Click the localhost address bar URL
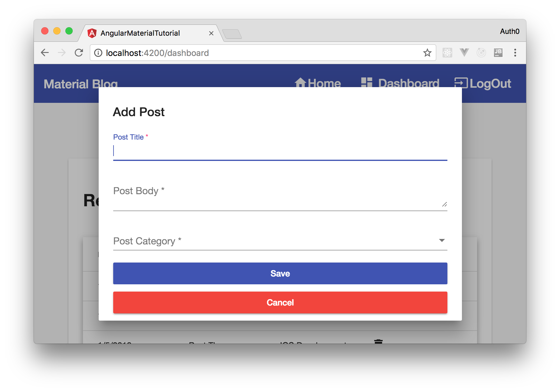 point(157,53)
